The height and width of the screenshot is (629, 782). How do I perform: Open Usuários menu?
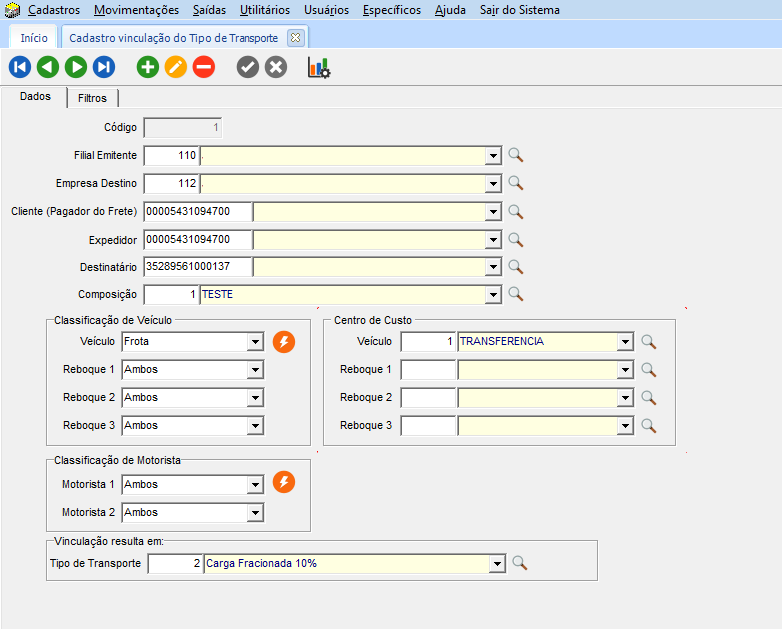[x=327, y=10]
